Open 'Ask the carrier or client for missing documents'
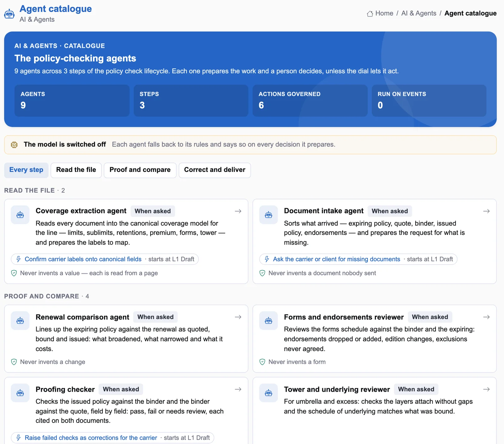This screenshot has height=444, width=504. click(x=336, y=259)
